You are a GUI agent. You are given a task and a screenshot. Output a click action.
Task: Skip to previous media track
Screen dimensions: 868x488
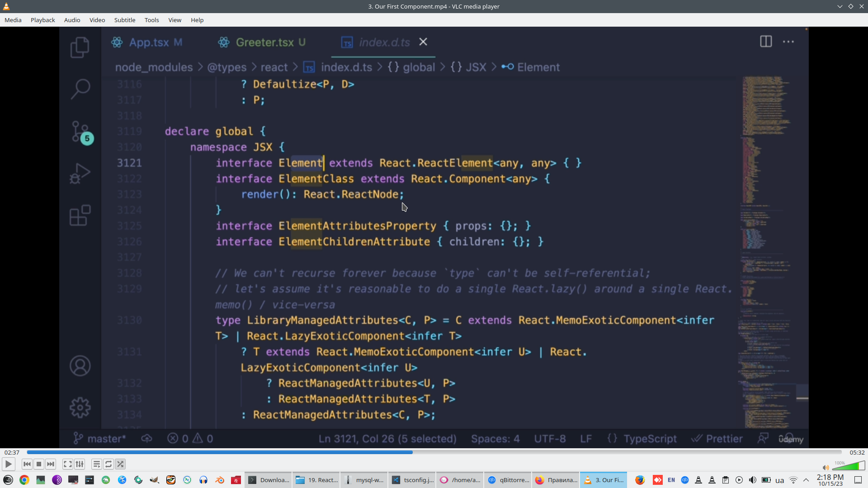(27, 464)
